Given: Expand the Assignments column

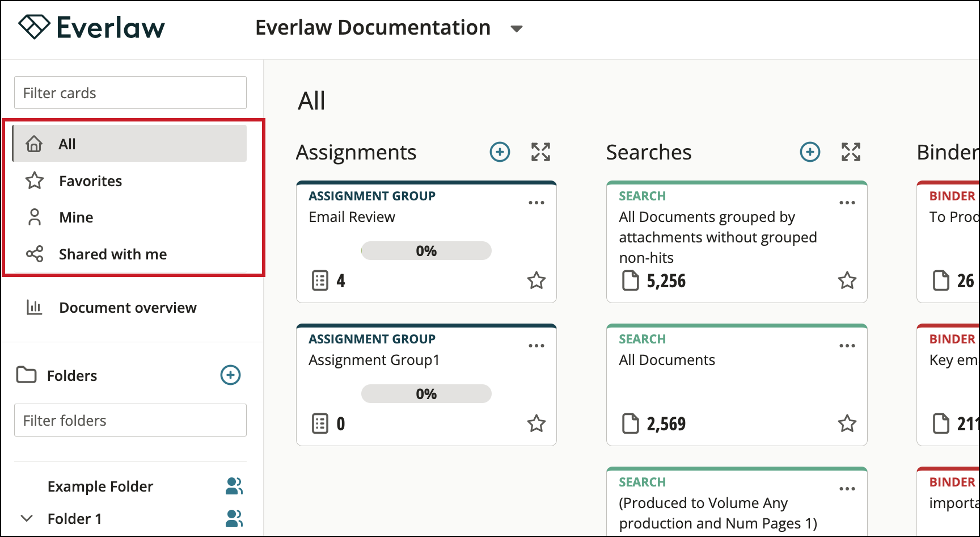Looking at the screenshot, I should pyautogui.click(x=541, y=152).
